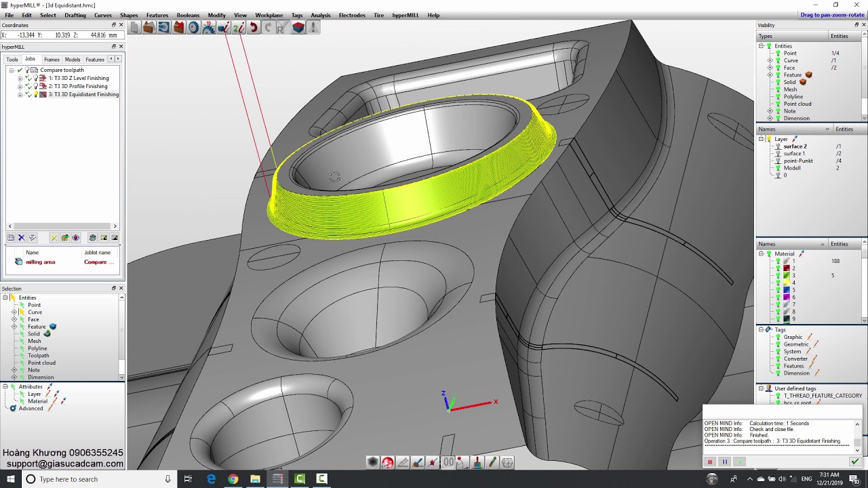This screenshot has height=488, width=868.
Task: Select the magenta material 6 swatch
Action: pyautogui.click(x=787, y=297)
